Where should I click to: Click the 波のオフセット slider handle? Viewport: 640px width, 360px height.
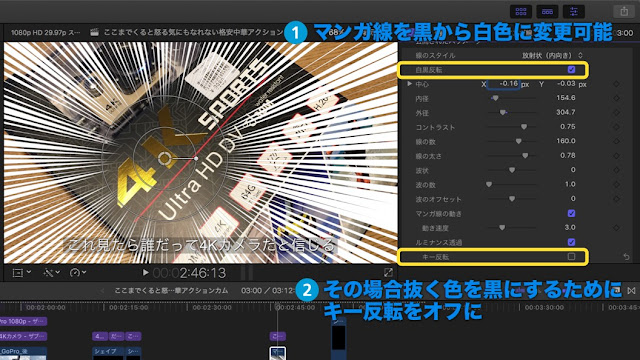coord(512,199)
